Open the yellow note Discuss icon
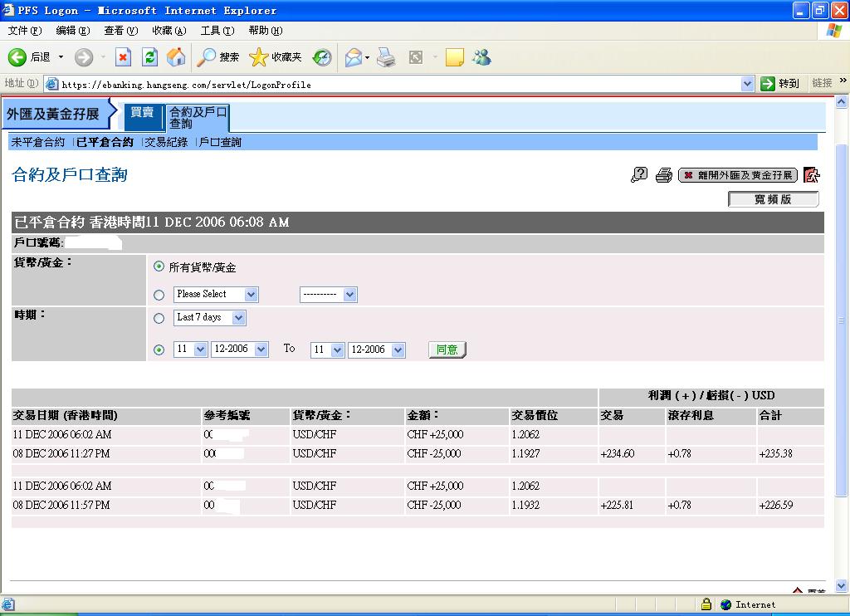The height and width of the screenshot is (616, 850). [454, 57]
